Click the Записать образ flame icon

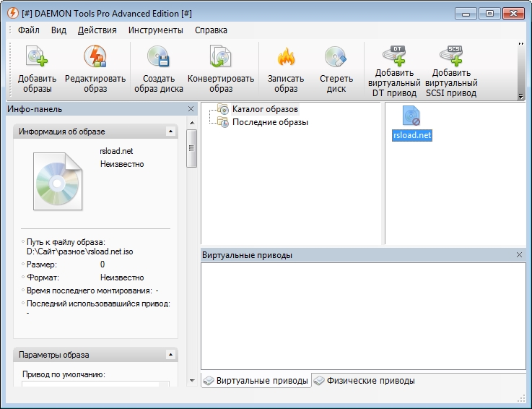(286, 58)
